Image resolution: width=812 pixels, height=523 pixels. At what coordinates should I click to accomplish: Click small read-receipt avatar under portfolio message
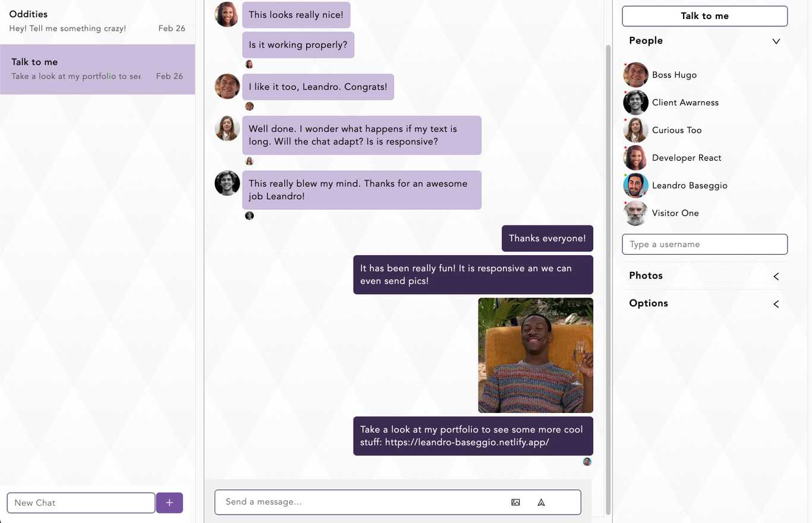[x=587, y=462]
